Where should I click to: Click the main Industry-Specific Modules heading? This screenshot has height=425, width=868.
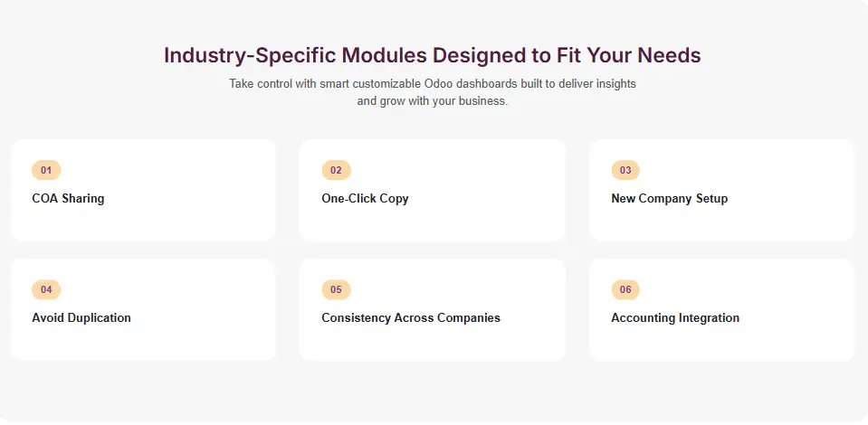pos(433,55)
